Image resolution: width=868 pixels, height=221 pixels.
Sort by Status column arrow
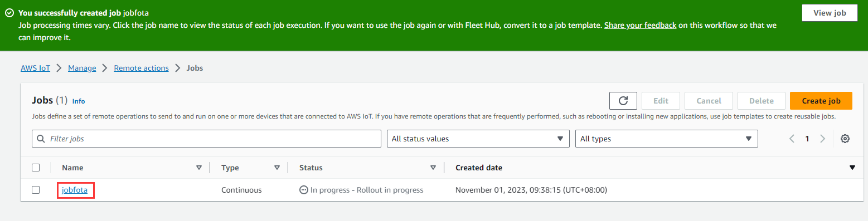tap(433, 168)
